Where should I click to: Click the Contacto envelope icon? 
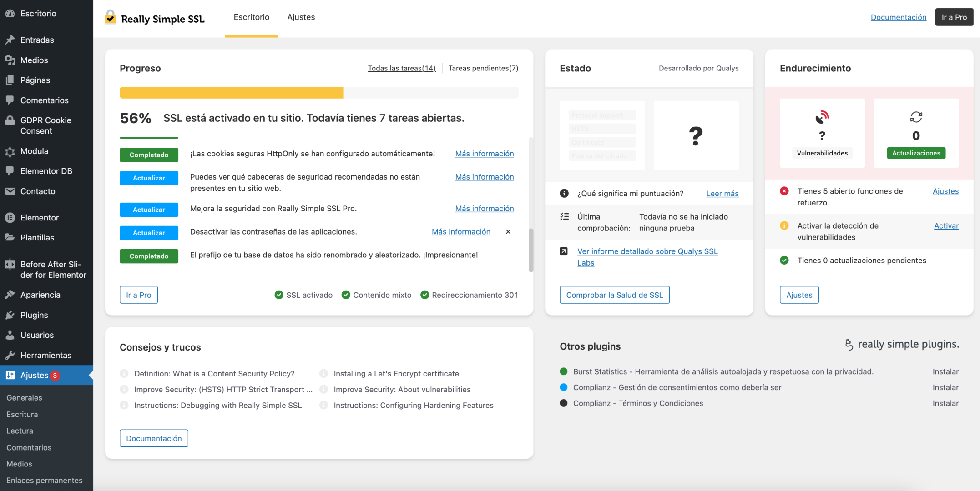10,191
